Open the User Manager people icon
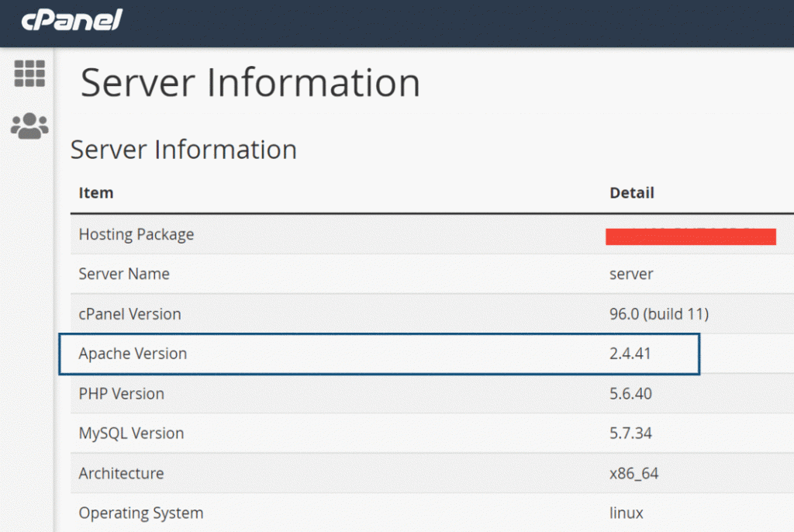Viewport: 794px width, 532px height. click(x=29, y=126)
